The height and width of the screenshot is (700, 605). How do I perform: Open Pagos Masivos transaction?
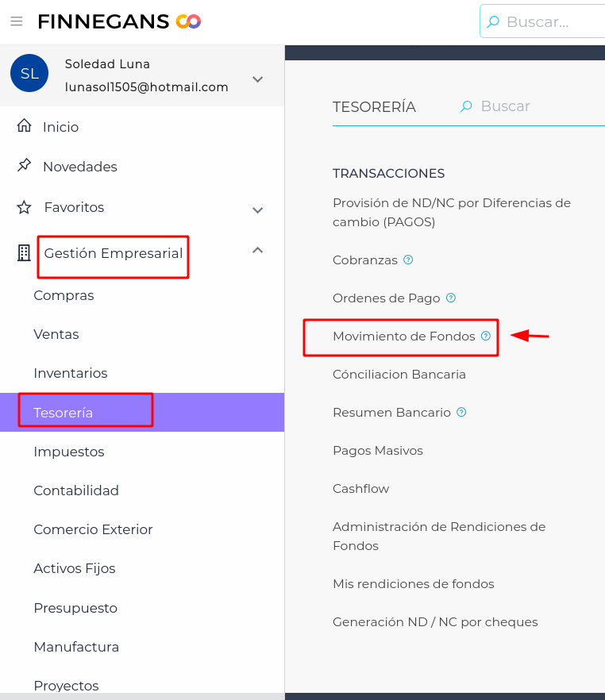(377, 451)
